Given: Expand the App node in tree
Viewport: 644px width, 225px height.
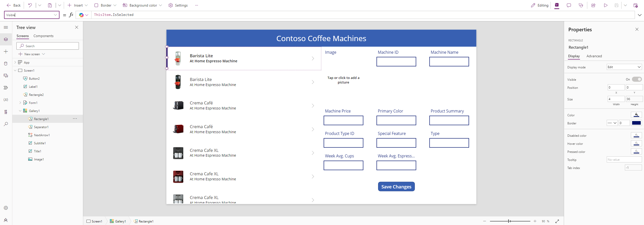Looking at the screenshot, I should coord(15,62).
